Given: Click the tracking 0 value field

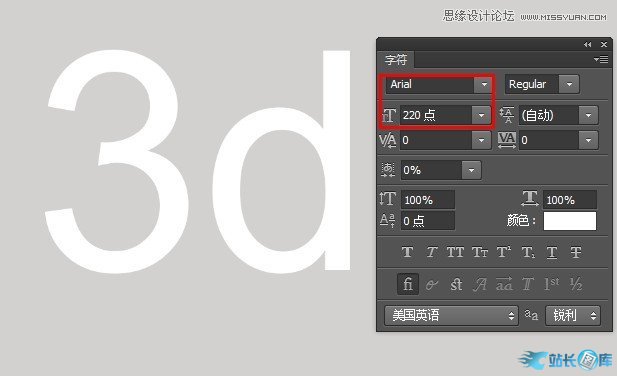Looking at the screenshot, I should pos(549,140).
